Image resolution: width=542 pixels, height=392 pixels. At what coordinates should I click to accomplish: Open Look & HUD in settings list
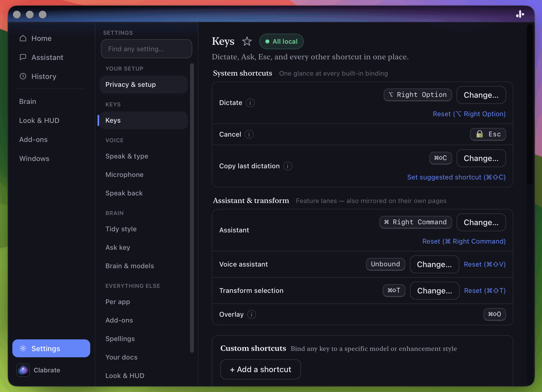[x=125, y=376]
